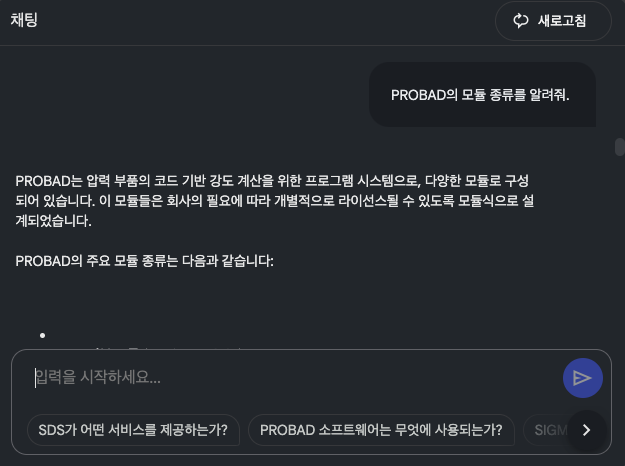Click the scrollbar track below the thumb
This screenshot has width=625, height=466.
coord(619,250)
